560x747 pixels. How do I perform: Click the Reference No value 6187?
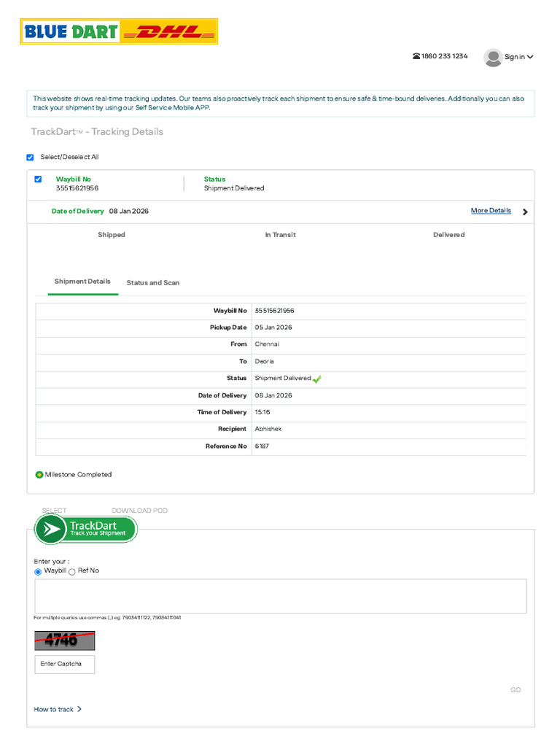(x=262, y=446)
